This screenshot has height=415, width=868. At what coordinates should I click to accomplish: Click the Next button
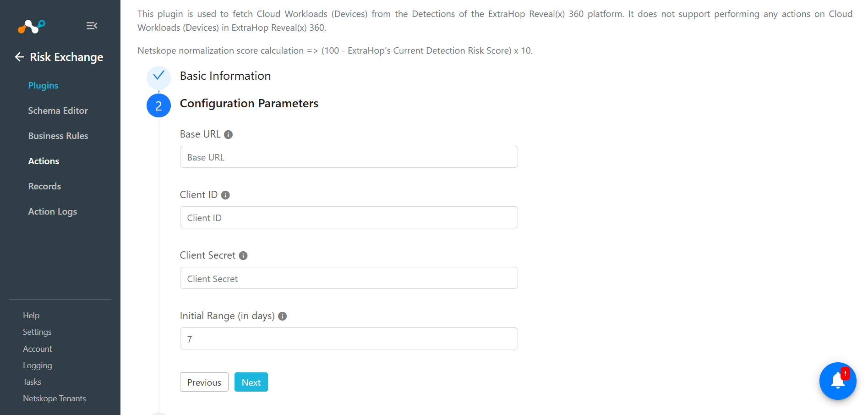[251, 382]
